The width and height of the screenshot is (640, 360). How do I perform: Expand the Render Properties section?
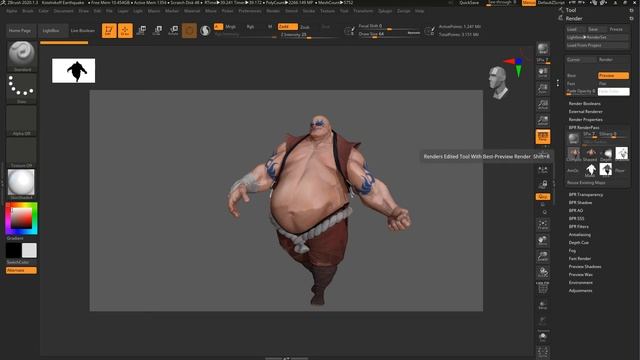[x=585, y=120]
